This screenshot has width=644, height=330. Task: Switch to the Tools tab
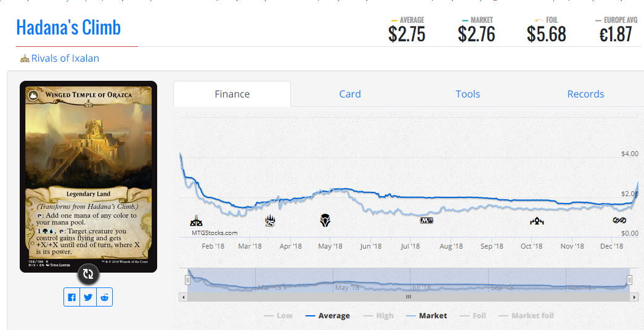tap(468, 94)
